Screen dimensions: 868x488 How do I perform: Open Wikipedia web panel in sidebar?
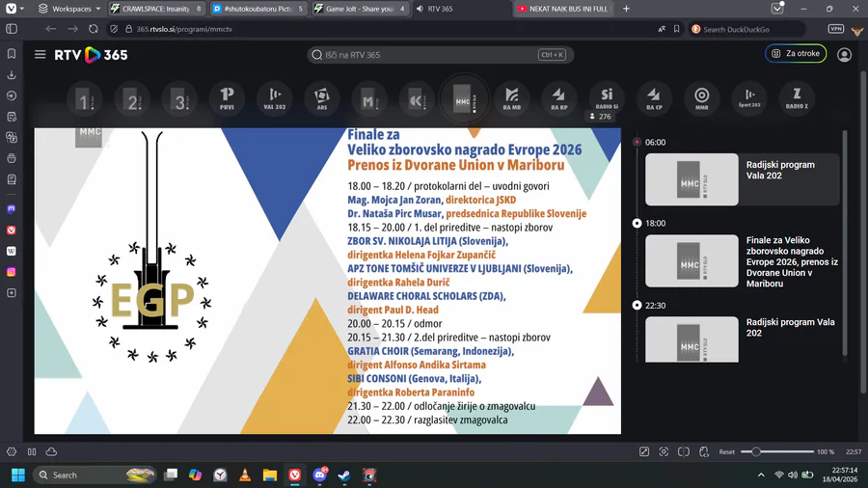point(11,251)
